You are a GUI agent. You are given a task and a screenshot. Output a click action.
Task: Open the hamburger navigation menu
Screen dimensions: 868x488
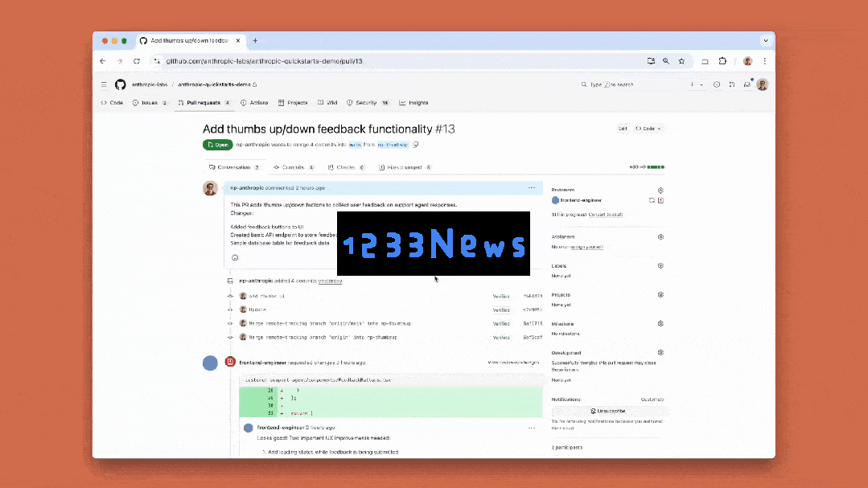tap(104, 84)
